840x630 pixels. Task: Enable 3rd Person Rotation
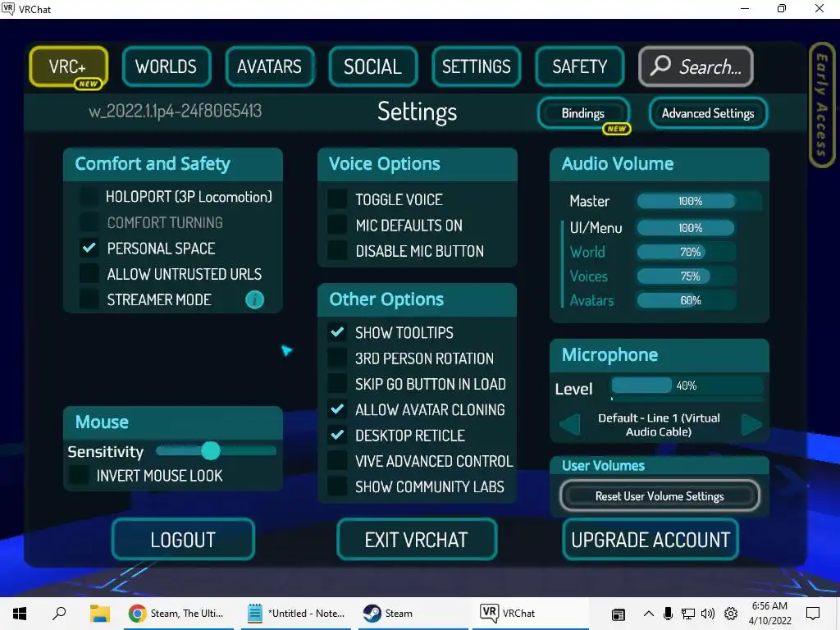[x=337, y=358]
